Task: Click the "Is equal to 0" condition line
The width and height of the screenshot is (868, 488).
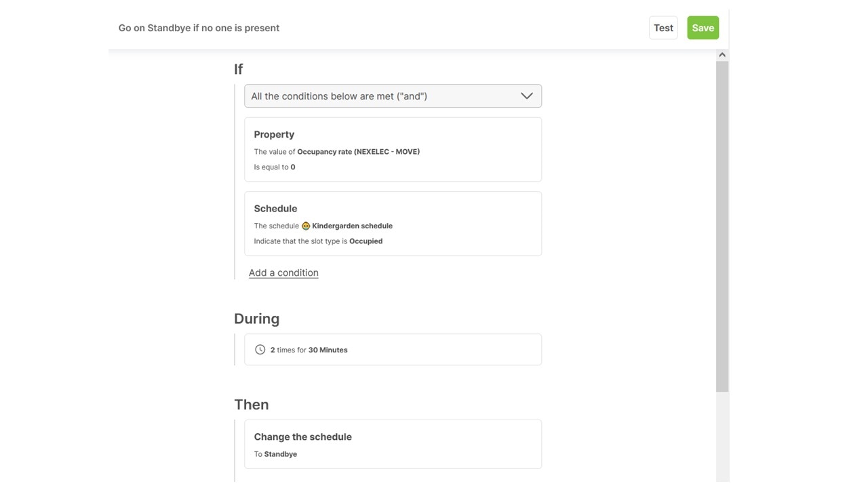Action: (275, 167)
